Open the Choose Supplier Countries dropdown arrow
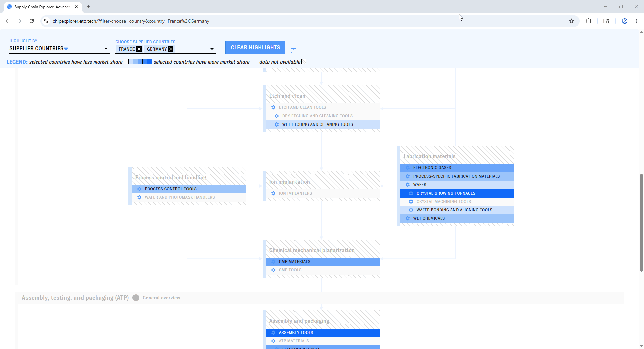The image size is (644, 349). (x=212, y=49)
